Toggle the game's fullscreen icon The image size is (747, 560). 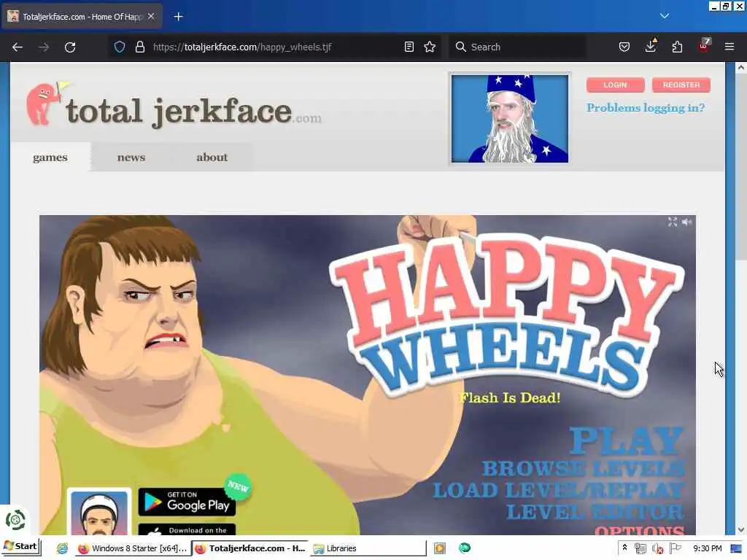pos(672,222)
